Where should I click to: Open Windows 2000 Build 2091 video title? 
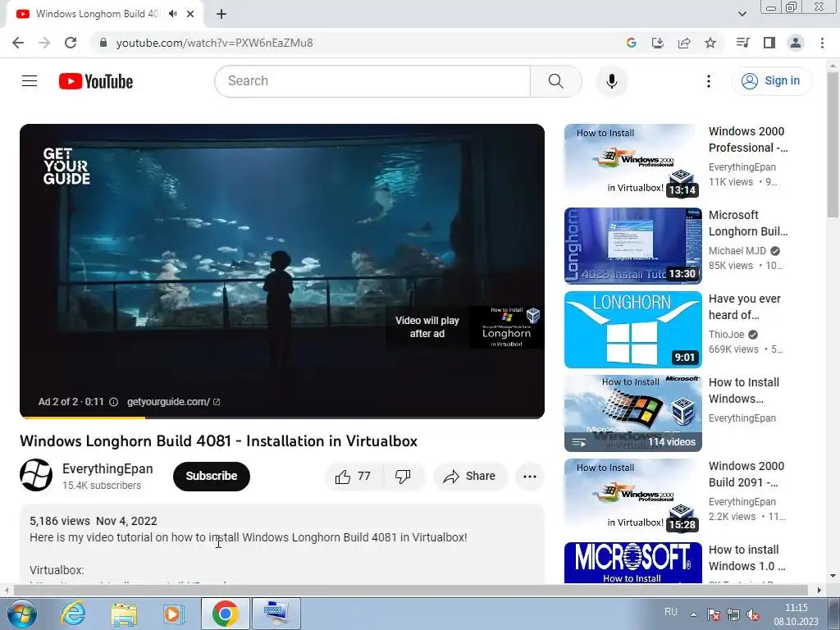(746, 474)
